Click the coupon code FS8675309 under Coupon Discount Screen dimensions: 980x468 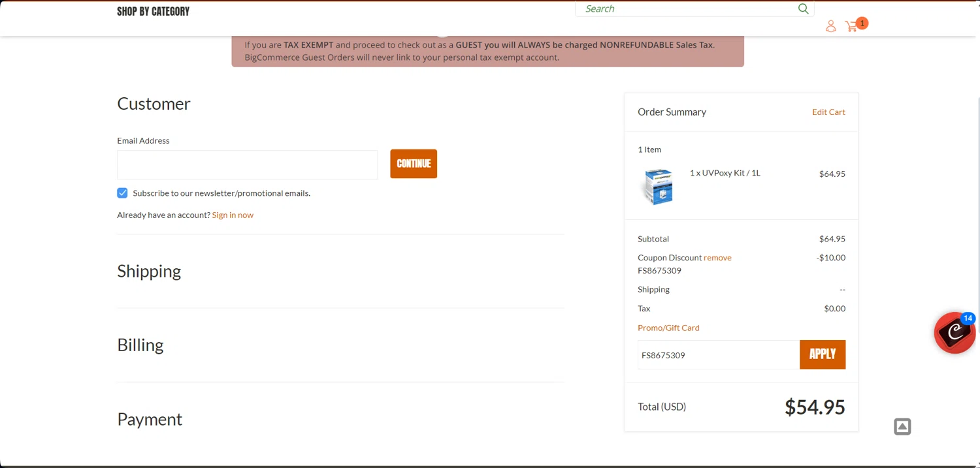pos(659,270)
